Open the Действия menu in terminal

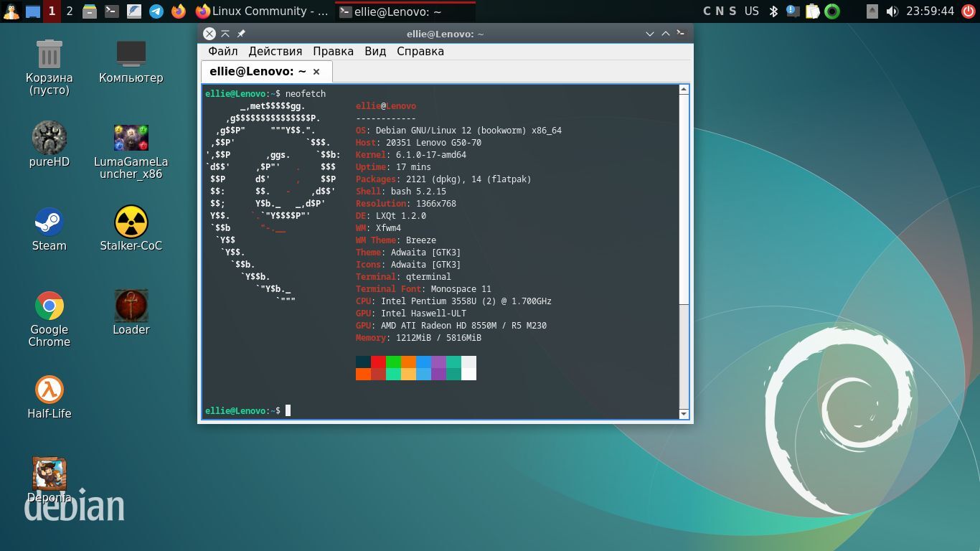point(275,52)
